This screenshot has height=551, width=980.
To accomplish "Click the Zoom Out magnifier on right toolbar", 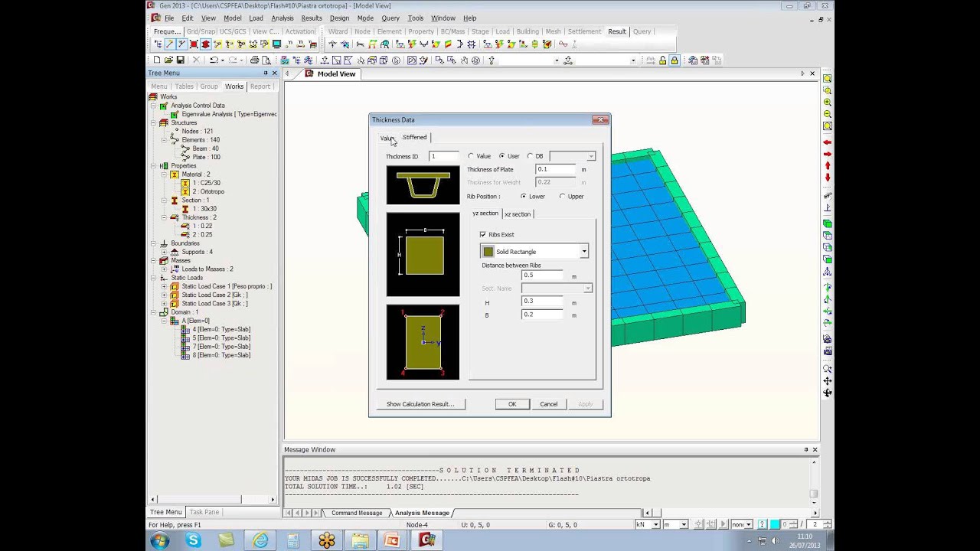I will click(x=828, y=114).
